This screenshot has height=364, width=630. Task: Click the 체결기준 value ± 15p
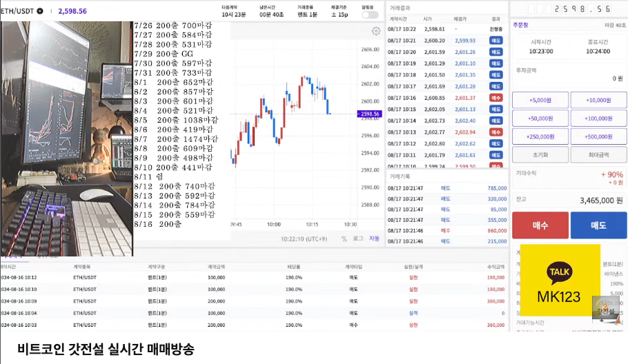339,14
